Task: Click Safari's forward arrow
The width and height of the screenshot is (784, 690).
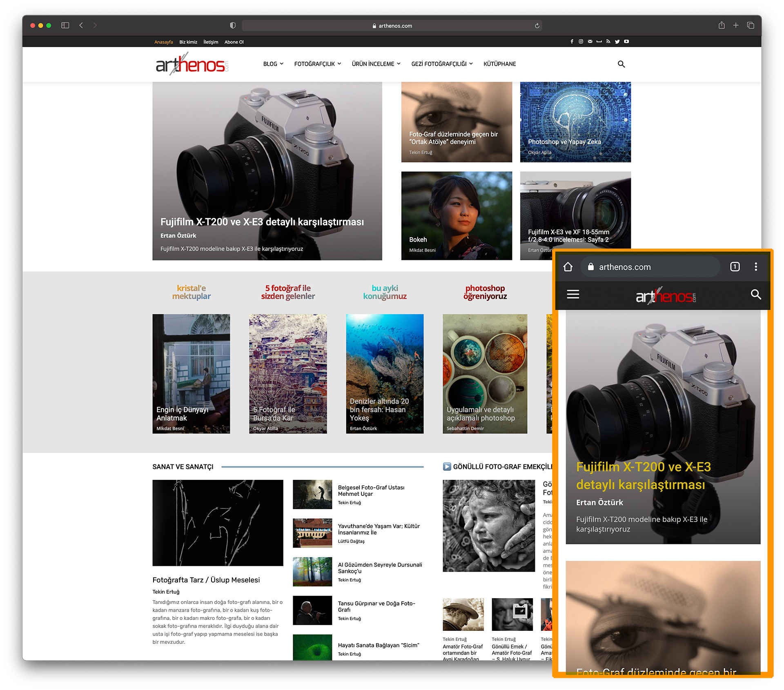Action: (95, 25)
